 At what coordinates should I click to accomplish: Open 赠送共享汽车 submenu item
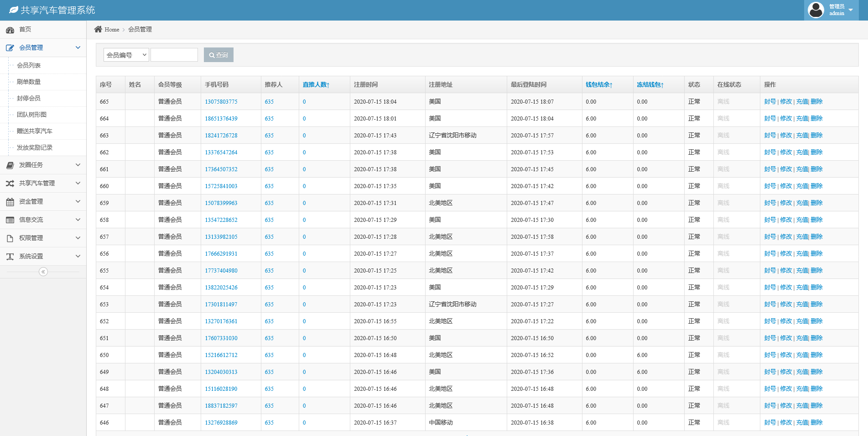coord(35,131)
